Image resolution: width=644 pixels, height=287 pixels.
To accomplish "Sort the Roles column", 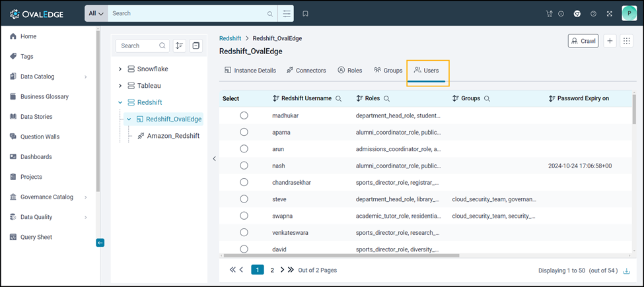I will (360, 98).
